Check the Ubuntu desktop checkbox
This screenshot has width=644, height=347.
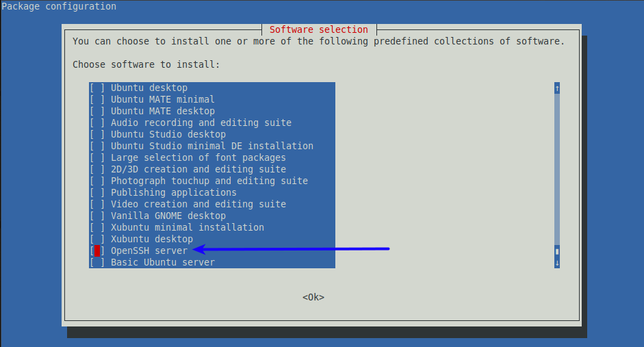[x=97, y=88]
